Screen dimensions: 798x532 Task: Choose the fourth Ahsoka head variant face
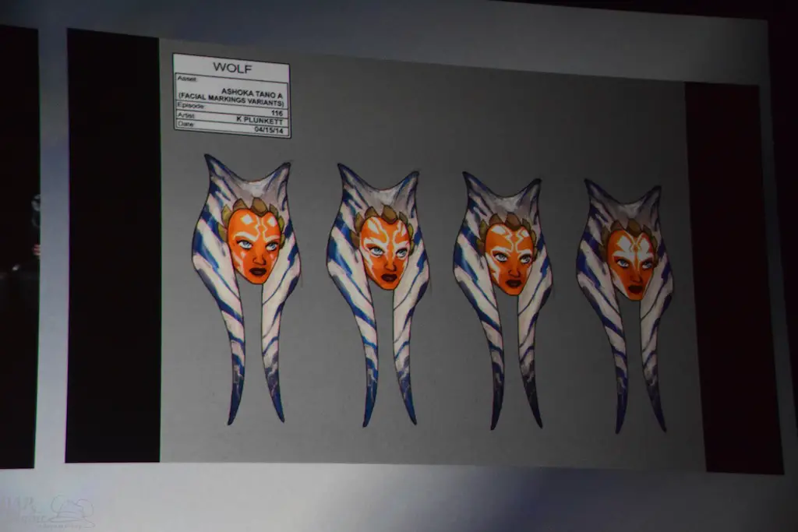click(x=631, y=263)
